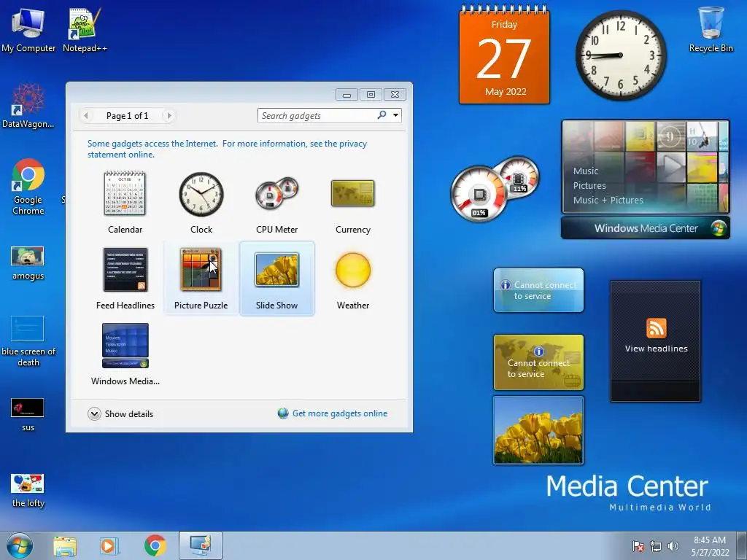The width and height of the screenshot is (747, 560).
Task: Open Windows Explorer from taskbar
Action: pyautogui.click(x=65, y=546)
